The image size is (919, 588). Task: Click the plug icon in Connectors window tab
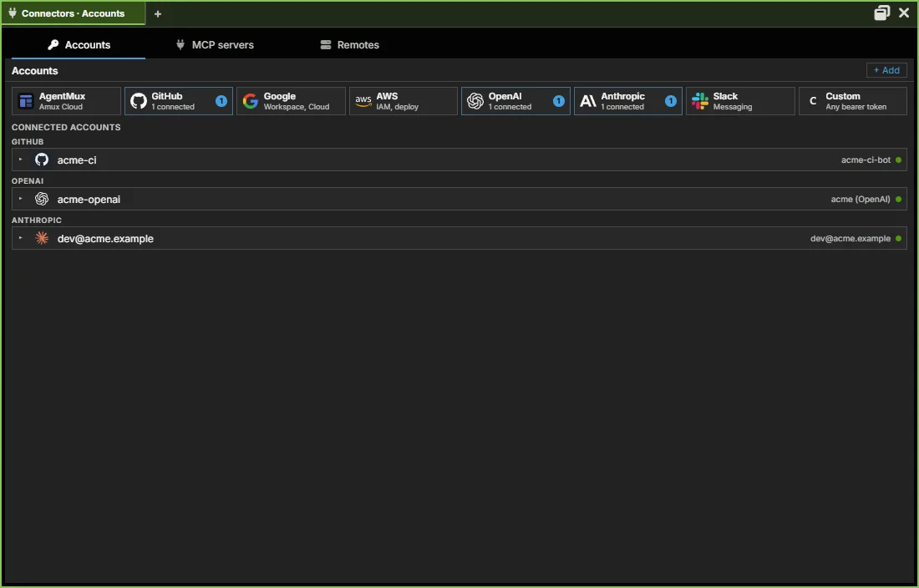13,13
